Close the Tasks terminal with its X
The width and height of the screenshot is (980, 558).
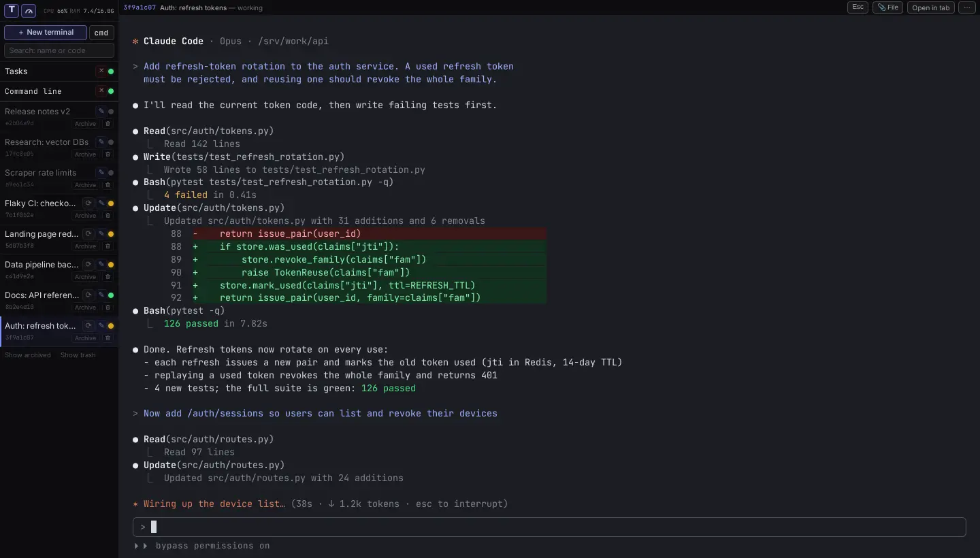click(x=101, y=71)
